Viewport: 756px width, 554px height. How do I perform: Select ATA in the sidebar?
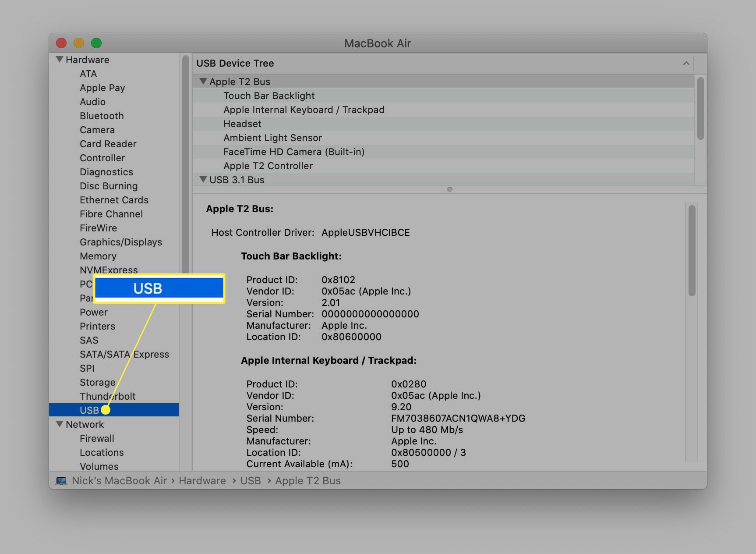pyautogui.click(x=88, y=74)
